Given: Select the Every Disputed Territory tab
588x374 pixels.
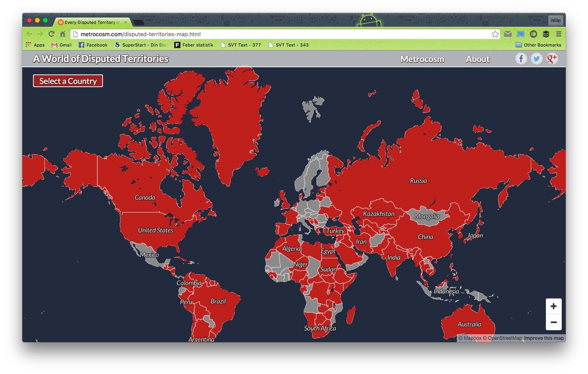Looking at the screenshot, I should pyautogui.click(x=92, y=22).
